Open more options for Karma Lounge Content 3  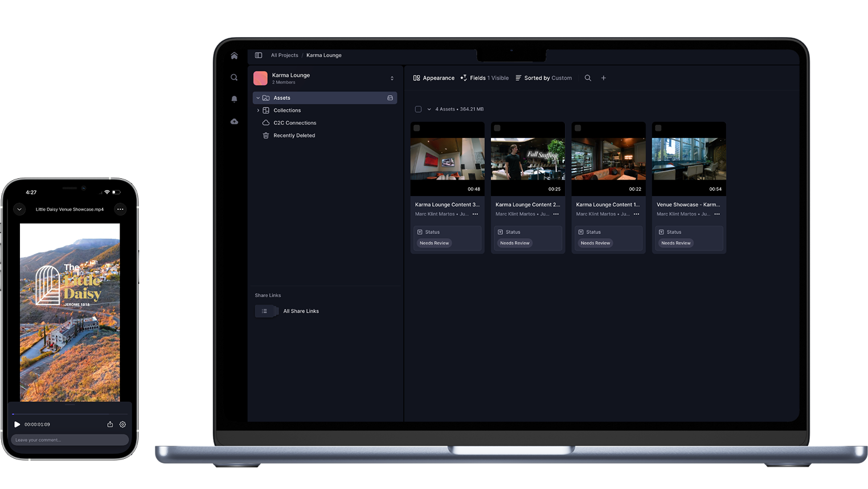tap(476, 214)
